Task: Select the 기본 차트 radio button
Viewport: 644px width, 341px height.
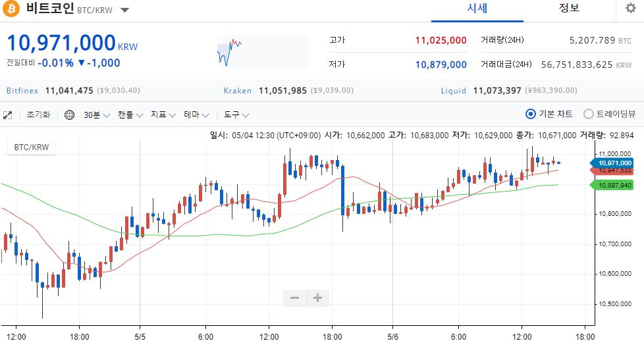Action: (531, 114)
